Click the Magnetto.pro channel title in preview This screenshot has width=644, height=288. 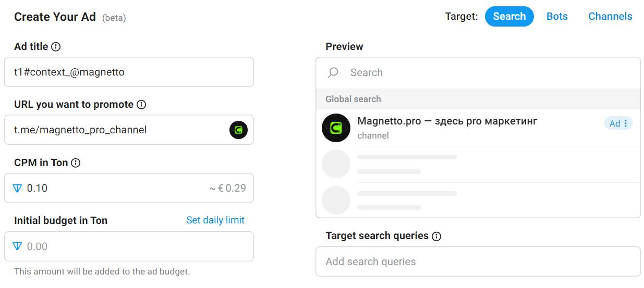click(447, 121)
